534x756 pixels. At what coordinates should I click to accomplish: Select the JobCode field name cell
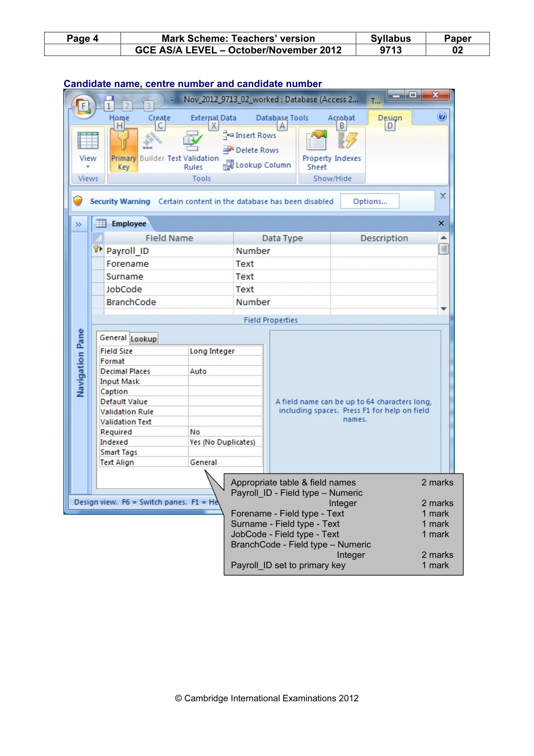click(169, 289)
